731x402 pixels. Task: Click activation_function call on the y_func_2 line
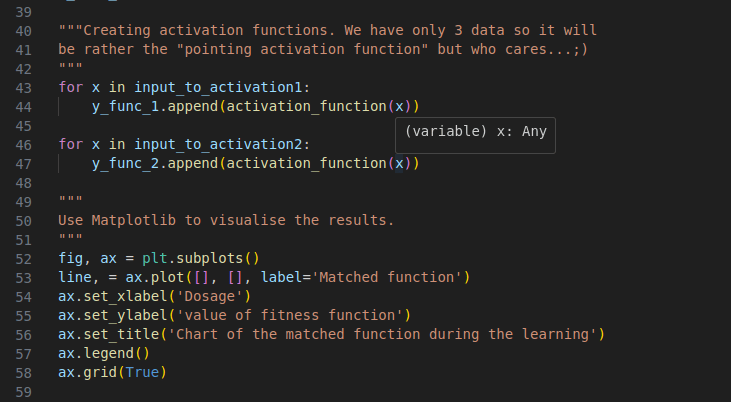305,163
